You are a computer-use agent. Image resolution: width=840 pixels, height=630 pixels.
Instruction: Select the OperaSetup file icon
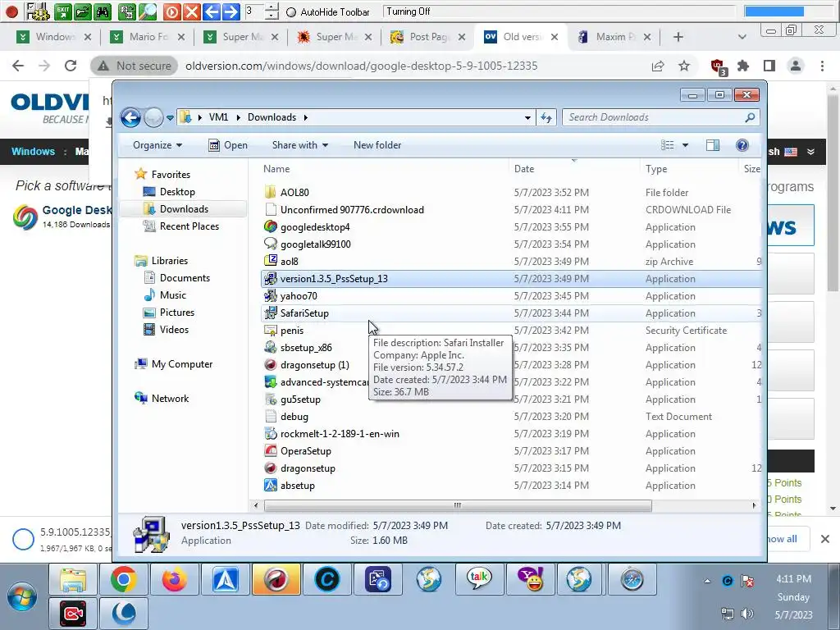[x=271, y=450]
